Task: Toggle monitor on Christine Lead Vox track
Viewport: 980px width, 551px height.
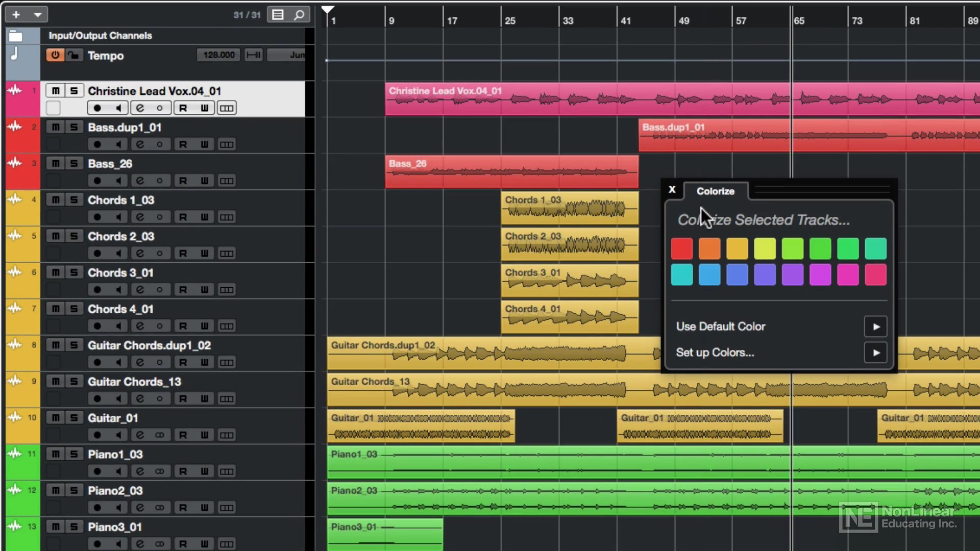Action: pos(118,108)
